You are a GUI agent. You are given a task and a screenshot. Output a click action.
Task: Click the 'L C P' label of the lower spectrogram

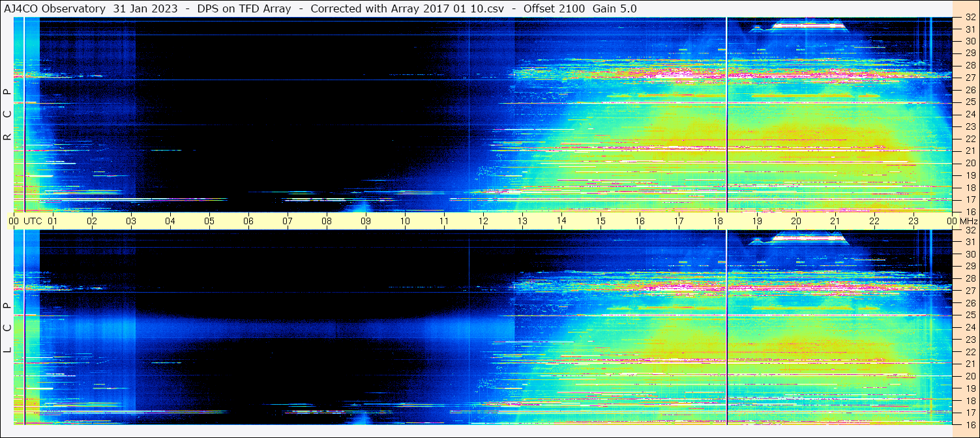[x=8, y=328]
